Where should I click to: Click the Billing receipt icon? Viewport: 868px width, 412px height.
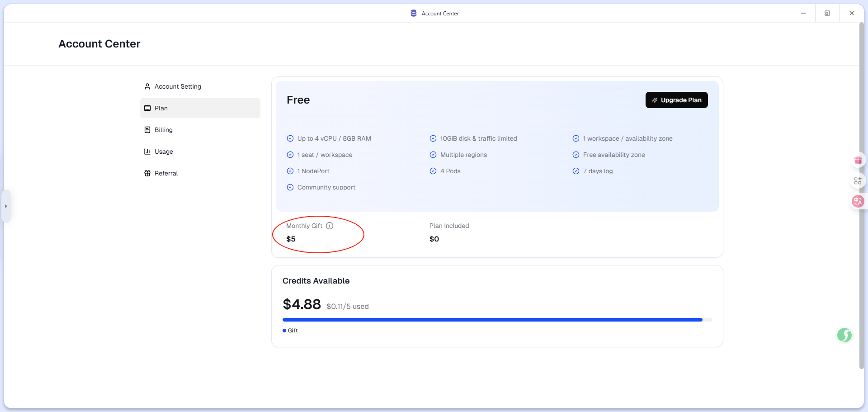point(147,130)
